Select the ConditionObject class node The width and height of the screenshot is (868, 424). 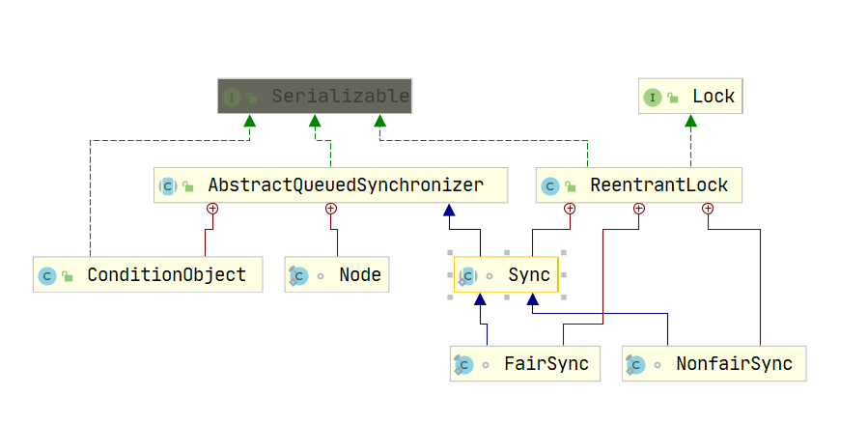click(x=148, y=274)
